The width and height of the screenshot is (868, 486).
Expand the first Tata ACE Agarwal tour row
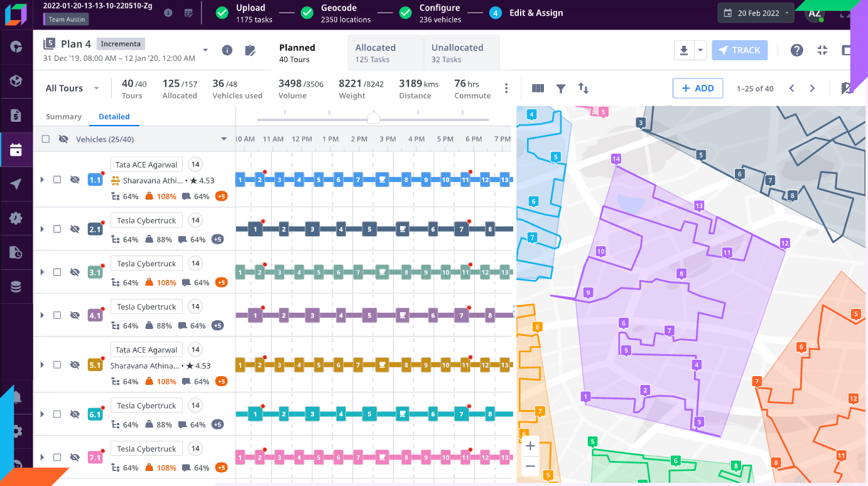(42, 179)
